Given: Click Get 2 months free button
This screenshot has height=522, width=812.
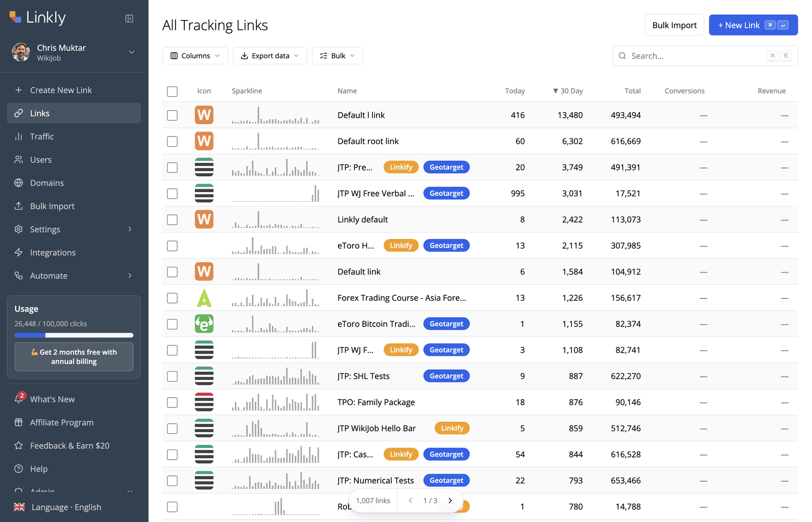Looking at the screenshot, I should pyautogui.click(x=74, y=357).
